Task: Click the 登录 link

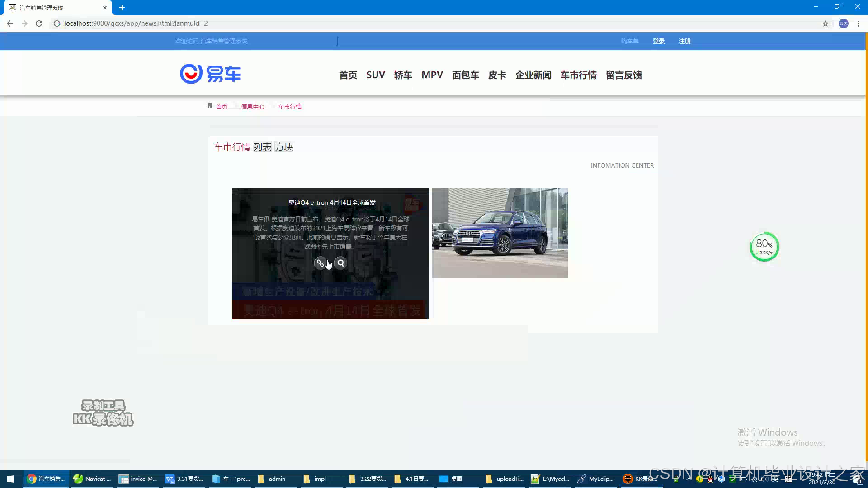Action: pos(658,41)
